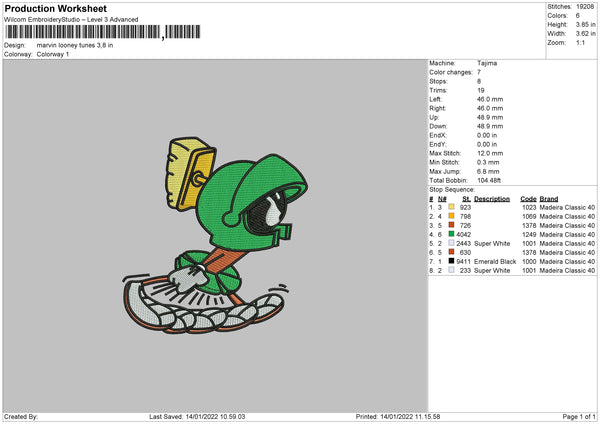The image size is (600, 424).
Task: Click the "Colorway 1" value
Action: click(53, 54)
